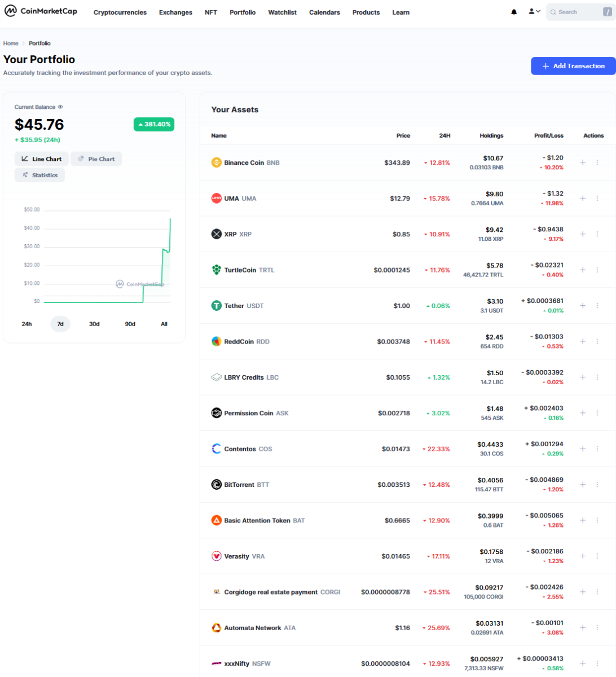Click the Binance Coin BNB coin icon
The image size is (616, 677).
tap(216, 162)
